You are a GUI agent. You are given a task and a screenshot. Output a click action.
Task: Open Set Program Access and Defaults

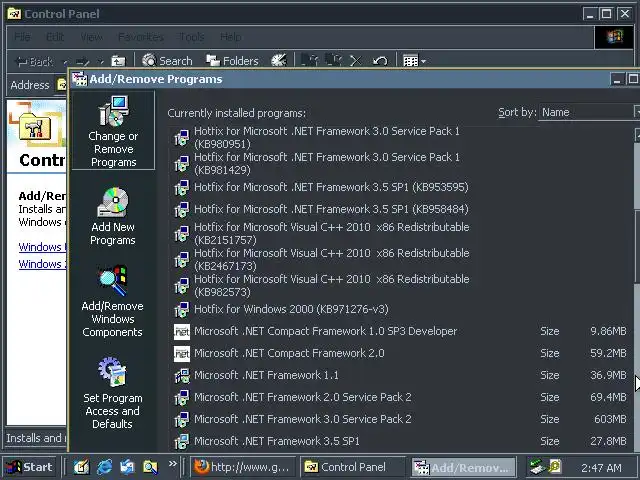pos(113,393)
